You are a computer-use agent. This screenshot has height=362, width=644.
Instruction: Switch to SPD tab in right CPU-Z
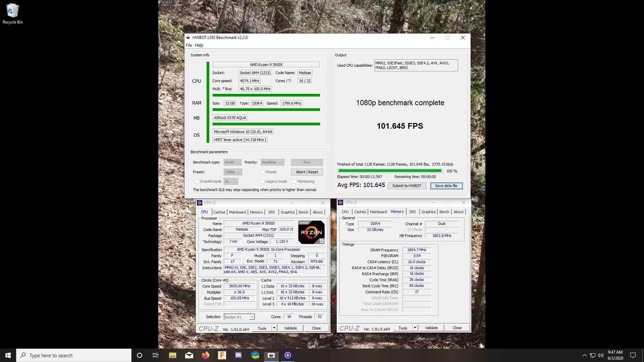point(413,212)
